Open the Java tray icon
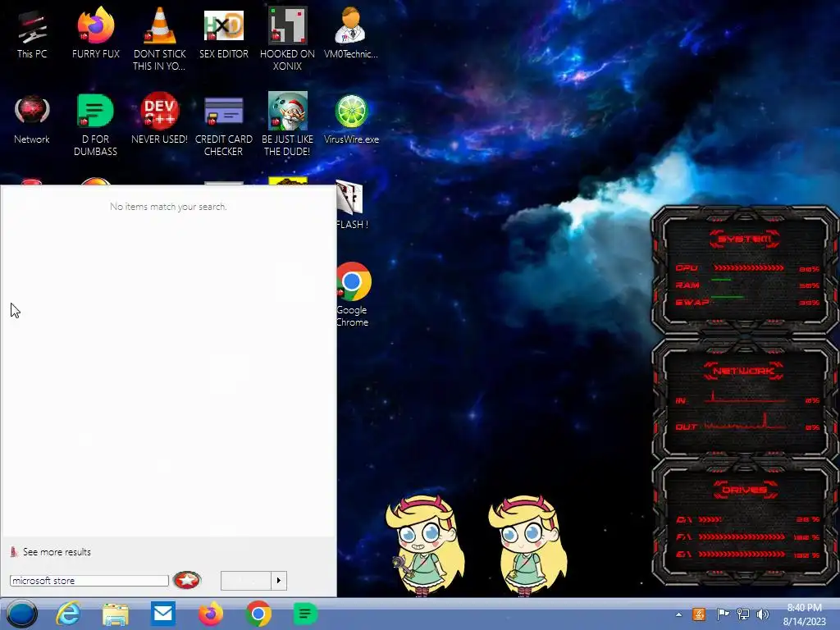Viewport: 840px width, 630px height. point(699,614)
